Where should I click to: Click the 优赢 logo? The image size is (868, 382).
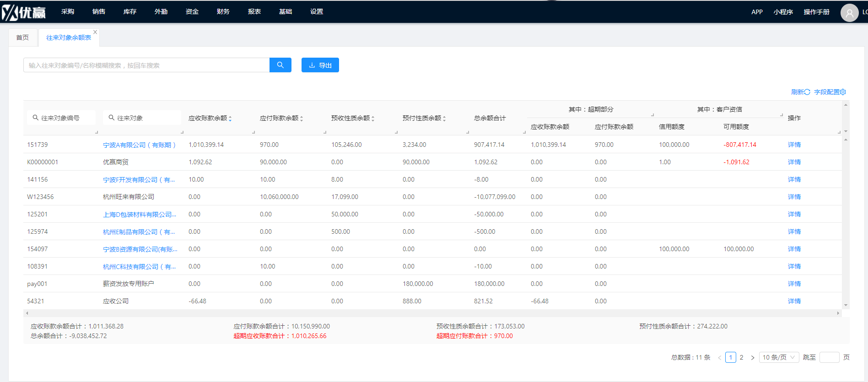[x=24, y=12]
